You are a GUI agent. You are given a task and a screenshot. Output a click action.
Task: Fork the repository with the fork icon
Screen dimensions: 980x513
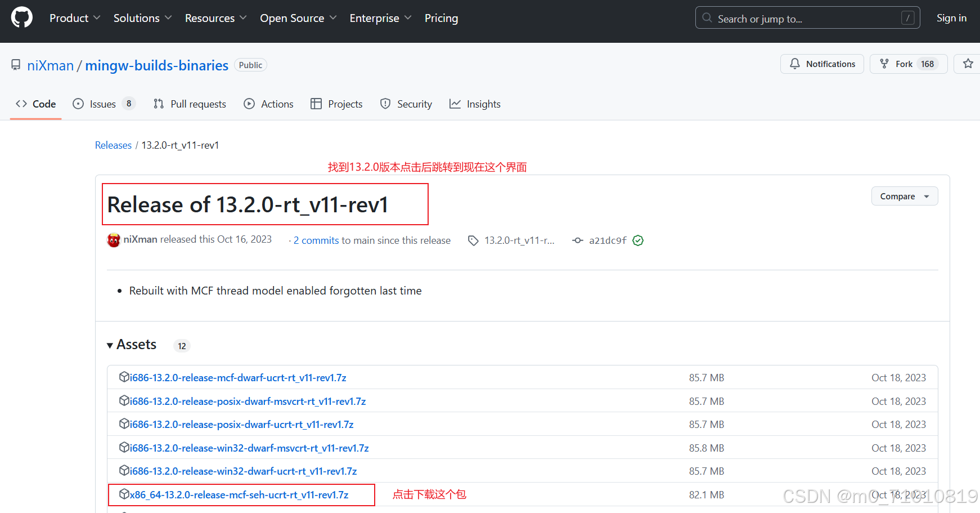884,64
